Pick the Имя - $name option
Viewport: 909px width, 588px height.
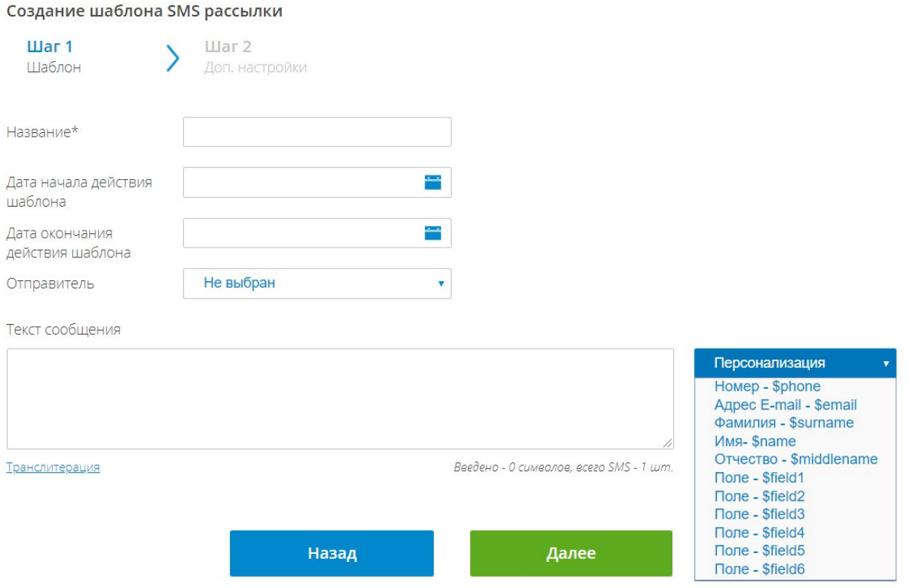tap(754, 442)
